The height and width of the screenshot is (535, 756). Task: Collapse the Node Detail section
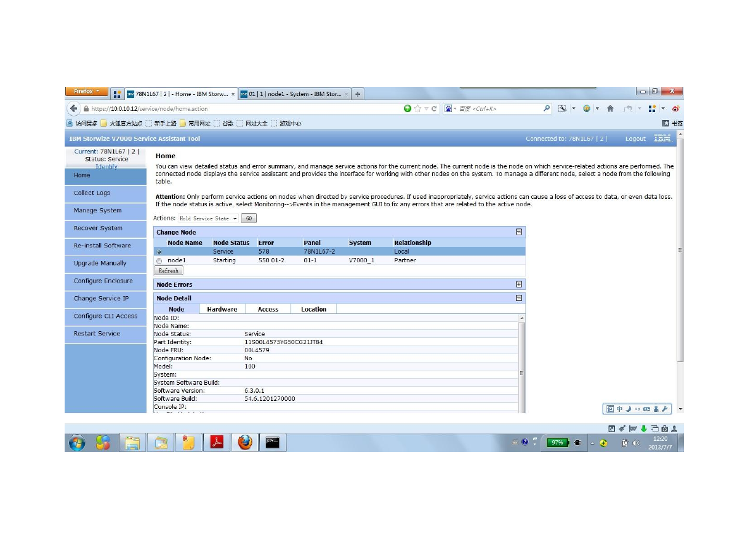pyautogui.click(x=519, y=298)
